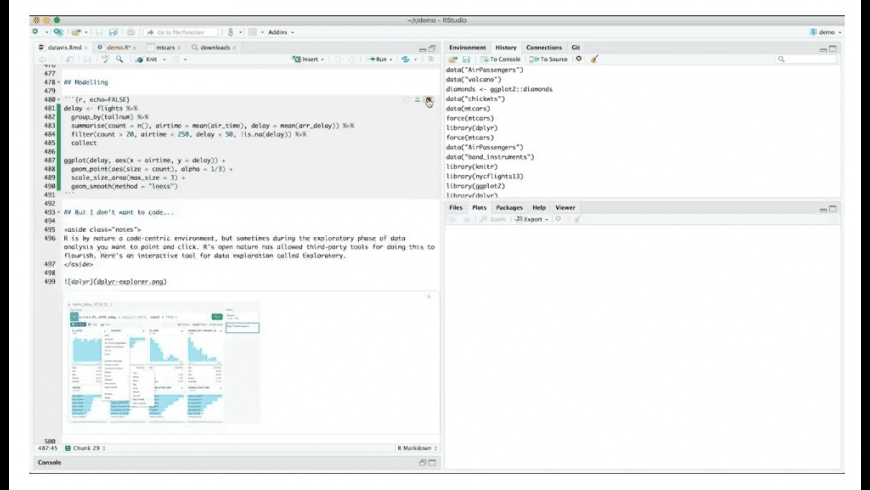Click the version control icon in main toolbar

[x=231, y=32]
